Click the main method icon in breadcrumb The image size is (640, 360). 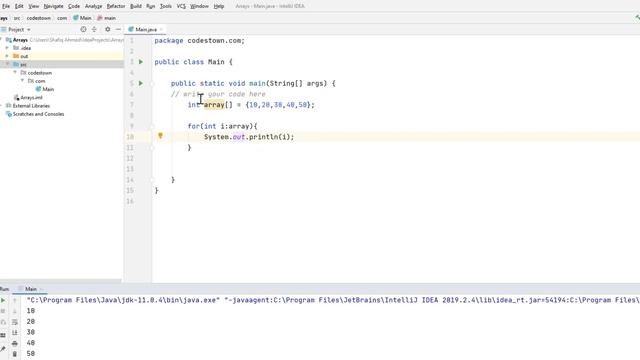click(100, 18)
